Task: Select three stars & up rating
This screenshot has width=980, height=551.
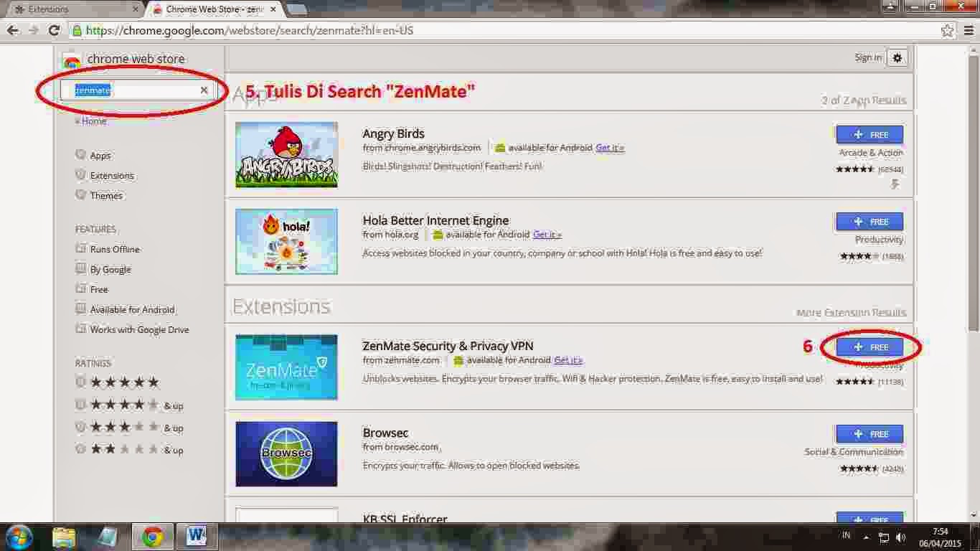Action: [80, 427]
